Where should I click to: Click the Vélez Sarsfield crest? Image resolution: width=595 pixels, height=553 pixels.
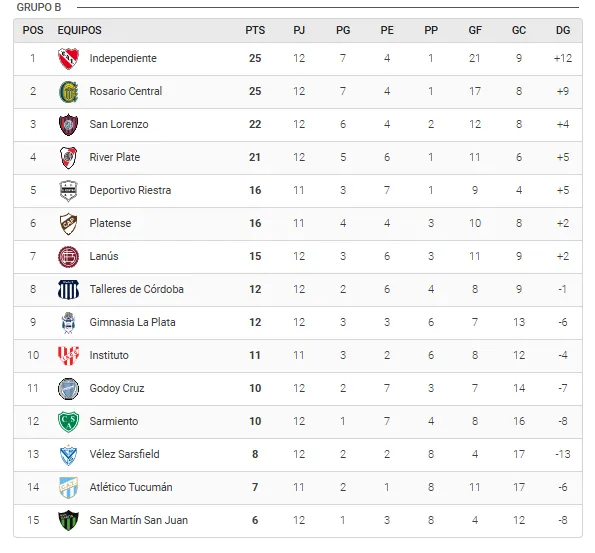pos(68,455)
